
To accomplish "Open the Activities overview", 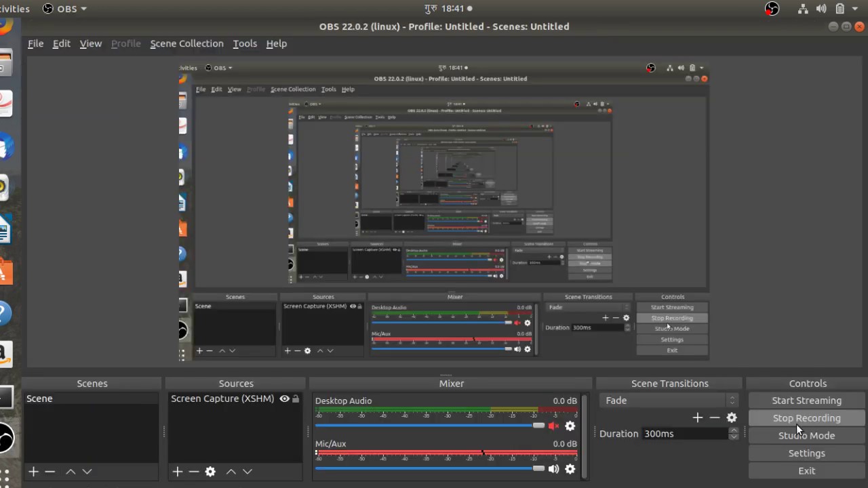I will pyautogui.click(x=15, y=9).
